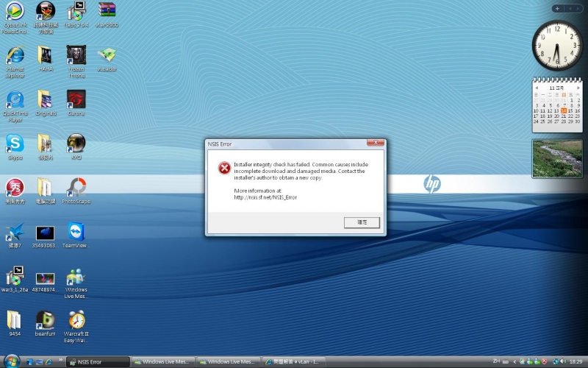Click the confirm button in NSIS Error dialog

coord(362,222)
